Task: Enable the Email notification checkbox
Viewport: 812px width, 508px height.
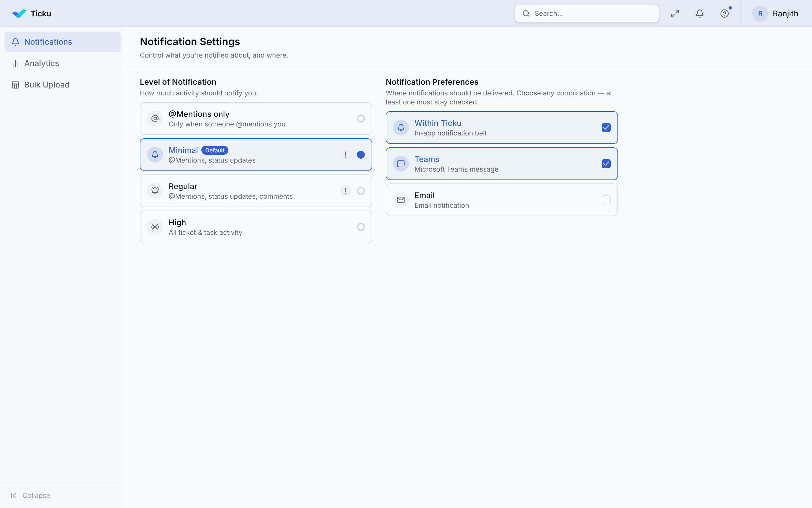Action: click(x=606, y=200)
